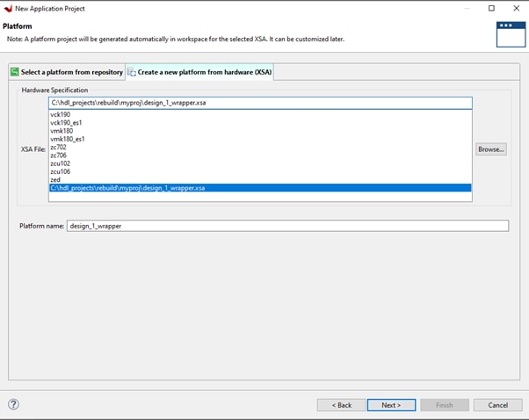The image size is (529, 420).
Task: Select vck190 from the XSA list
Action: tap(60, 114)
